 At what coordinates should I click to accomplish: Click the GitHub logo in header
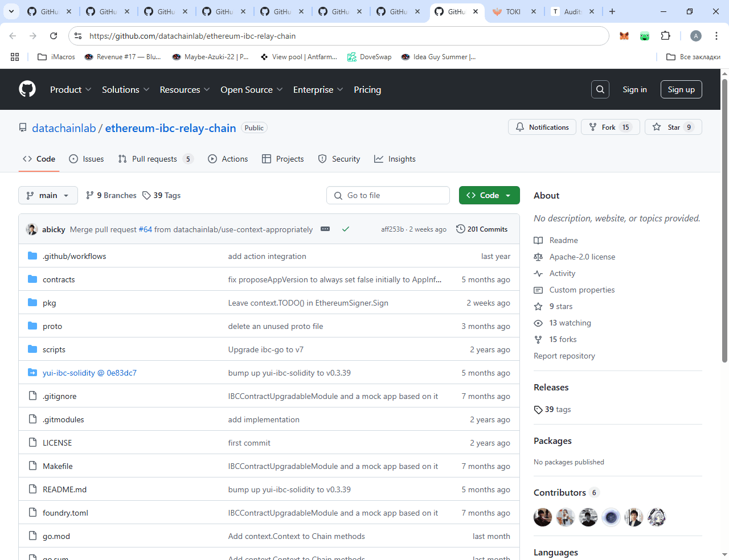pos(27,89)
